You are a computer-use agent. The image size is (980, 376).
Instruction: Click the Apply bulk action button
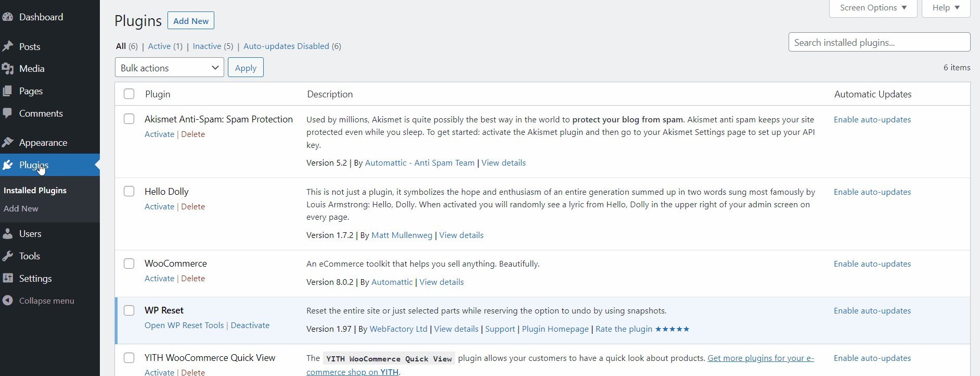click(x=246, y=68)
